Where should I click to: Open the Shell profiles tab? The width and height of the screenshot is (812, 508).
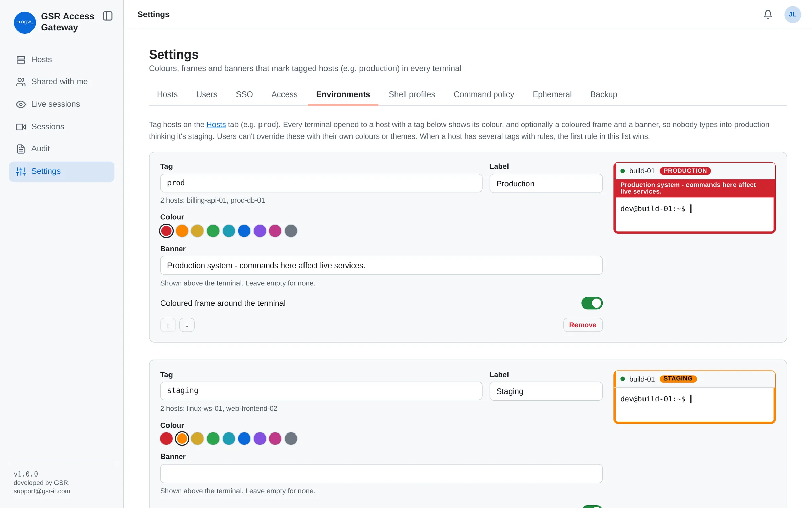click(x=412, y=94)
